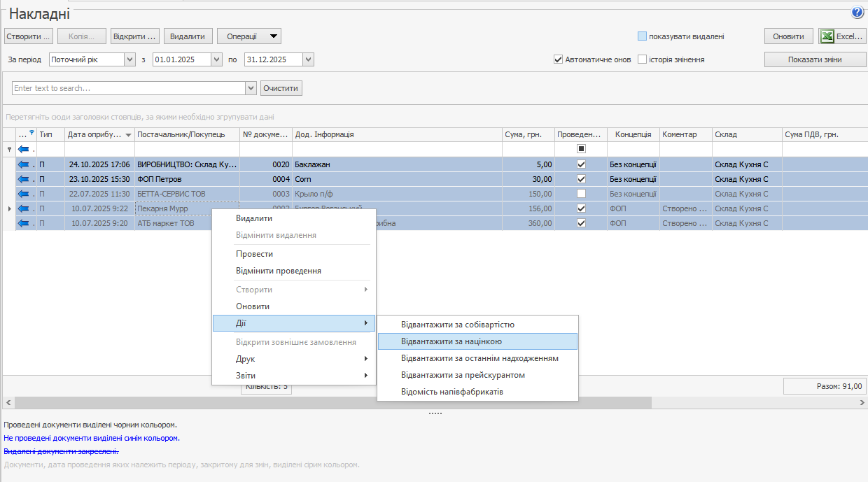Viewport: 868px width, 482px height.
Task: Toggle the історія змінення checkbox
Action: tap(642, 59)
